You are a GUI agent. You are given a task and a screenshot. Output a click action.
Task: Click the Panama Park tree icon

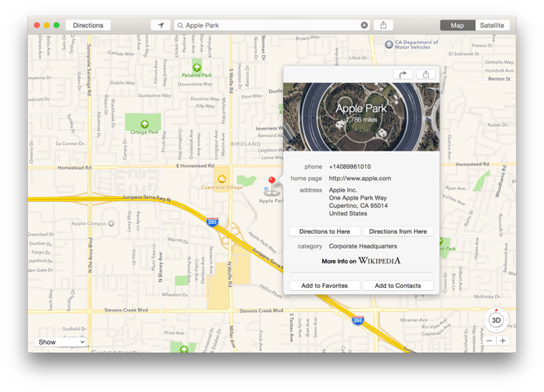pyautogui.click(x=197, y=67)
